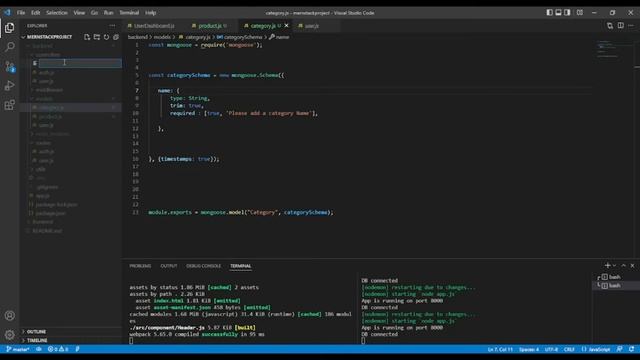Refresh the Explorer file tree
Screen dimensions: 640x360
[107, 37]
